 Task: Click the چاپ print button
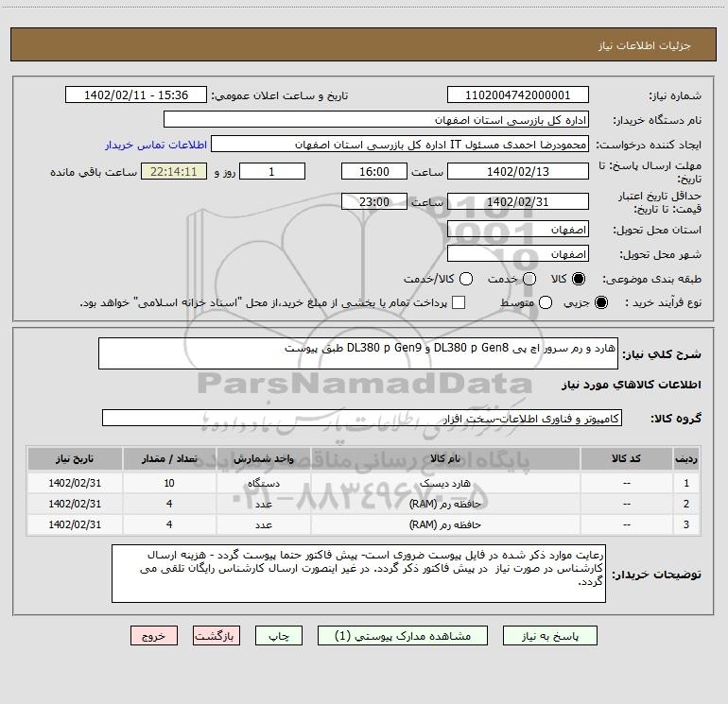click(x=279, y=636)
